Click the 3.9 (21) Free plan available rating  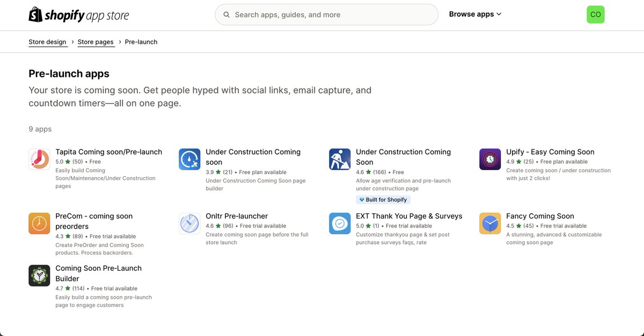[x=246, y=172]
